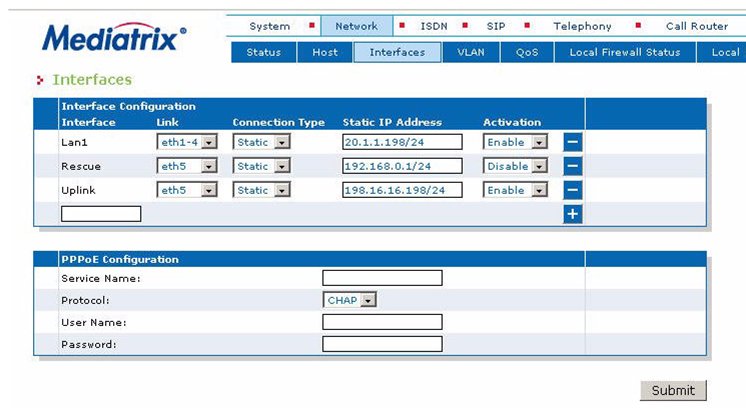Open the Rescue Link dropdown

point(187,166)
